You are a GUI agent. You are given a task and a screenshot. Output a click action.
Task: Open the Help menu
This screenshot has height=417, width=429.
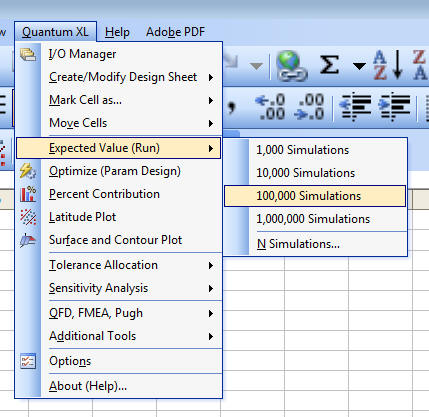click(117, 32)
